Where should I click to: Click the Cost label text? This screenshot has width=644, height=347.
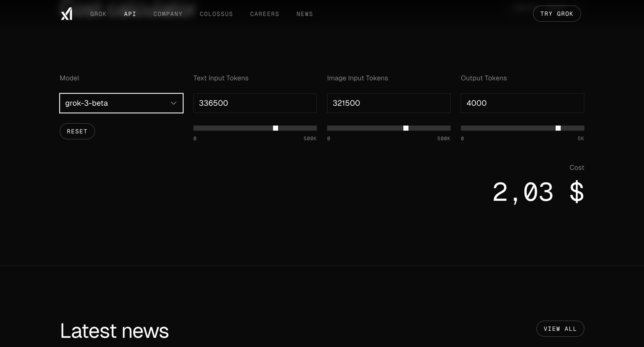(x=577, y=168)
